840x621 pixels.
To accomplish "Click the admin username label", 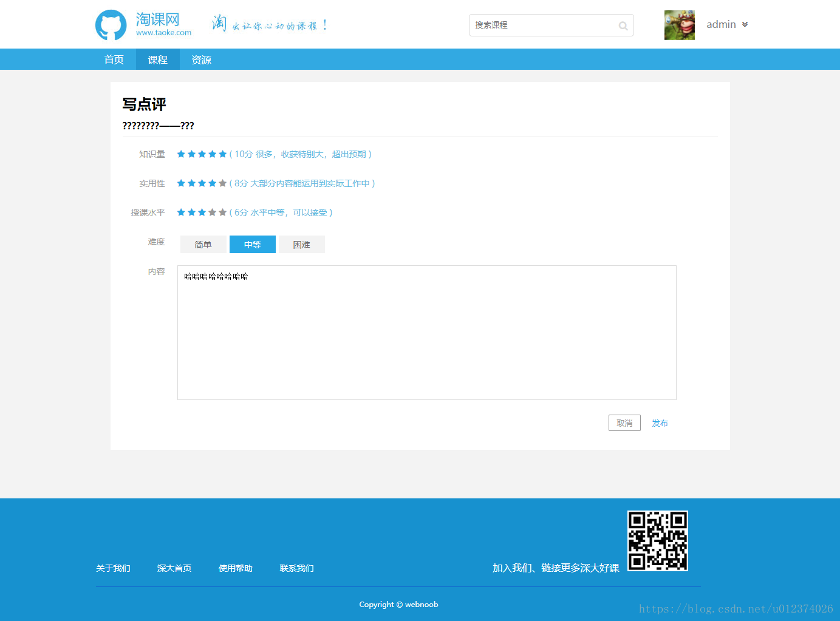I will click(x=722, y=24).
